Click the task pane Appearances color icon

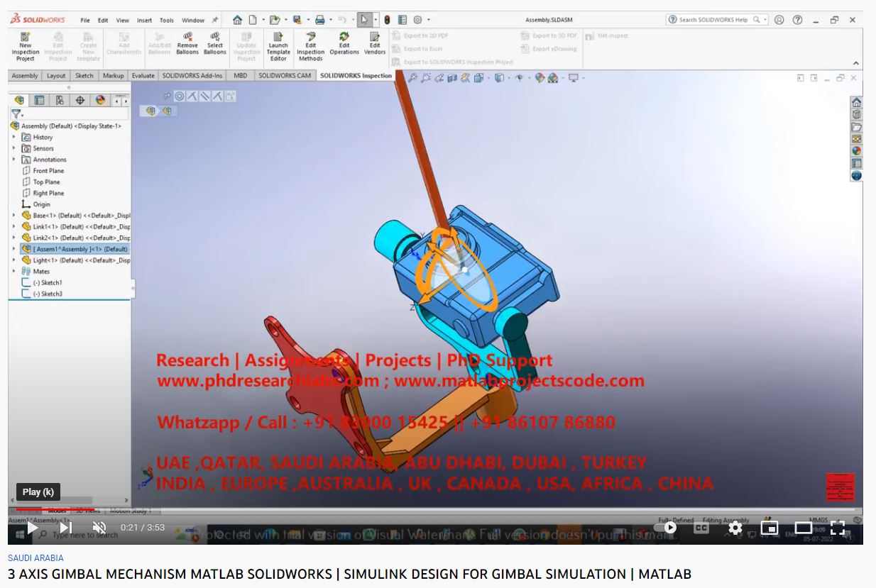[856, 150]
